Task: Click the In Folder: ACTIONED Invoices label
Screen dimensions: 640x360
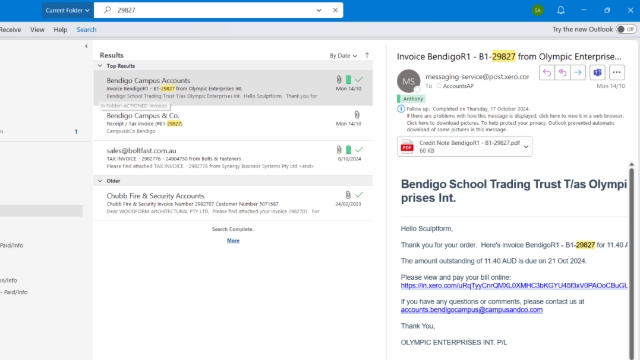Action: [134, 106]
